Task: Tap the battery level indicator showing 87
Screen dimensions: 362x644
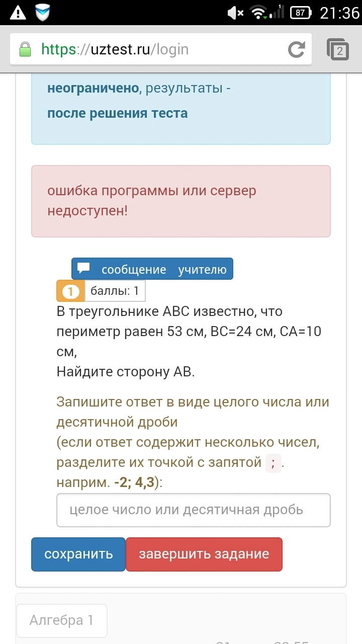Action: pyautogui.click(x=301, y=13)
